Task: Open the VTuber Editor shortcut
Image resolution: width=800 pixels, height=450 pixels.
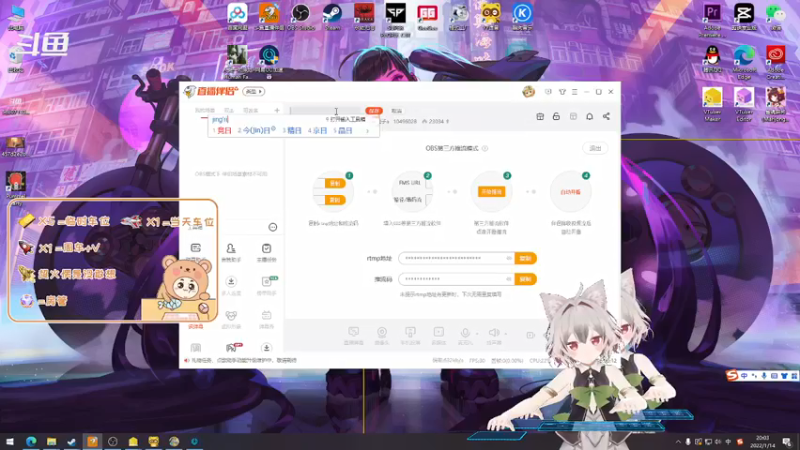Action: click(744, 104)
